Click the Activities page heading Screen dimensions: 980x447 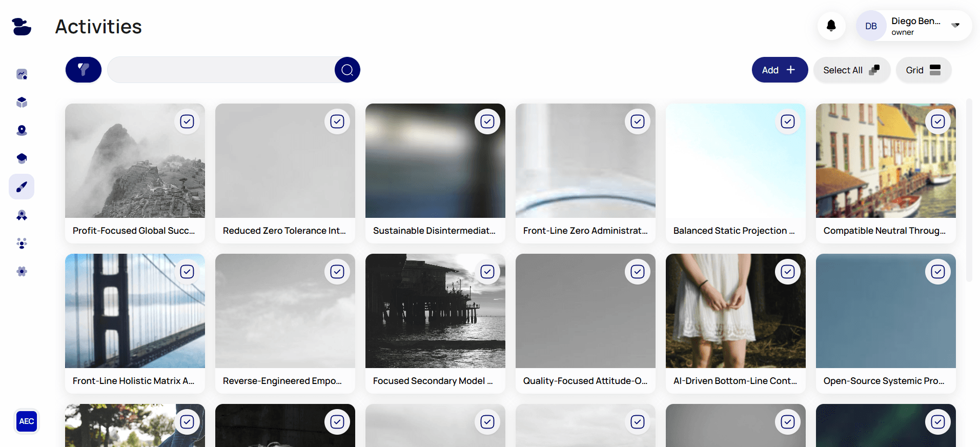click(x=98, y=27)
